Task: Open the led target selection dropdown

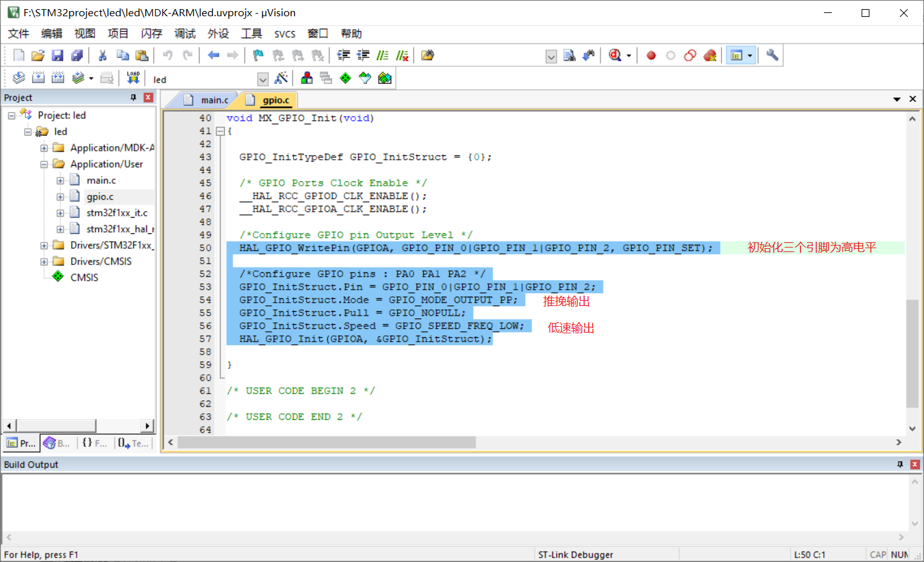Action: pos(263,79)
